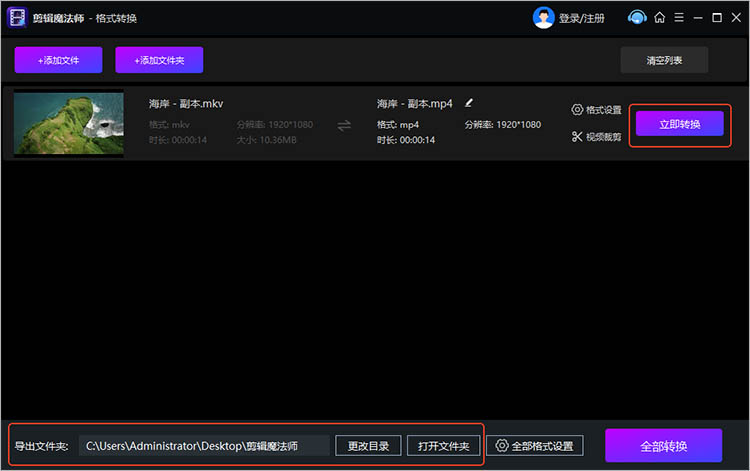Open 视频裁剪 for the file
Image resolution: width=750 pixels, height=471 pixels.
point(604,137)
